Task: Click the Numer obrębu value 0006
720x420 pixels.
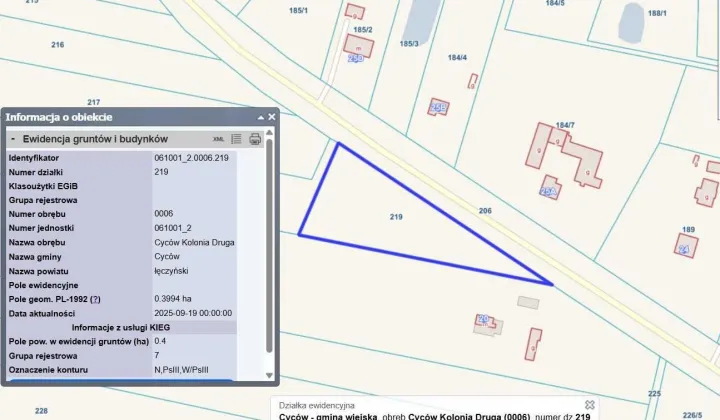Action: (x=163, y=214)
